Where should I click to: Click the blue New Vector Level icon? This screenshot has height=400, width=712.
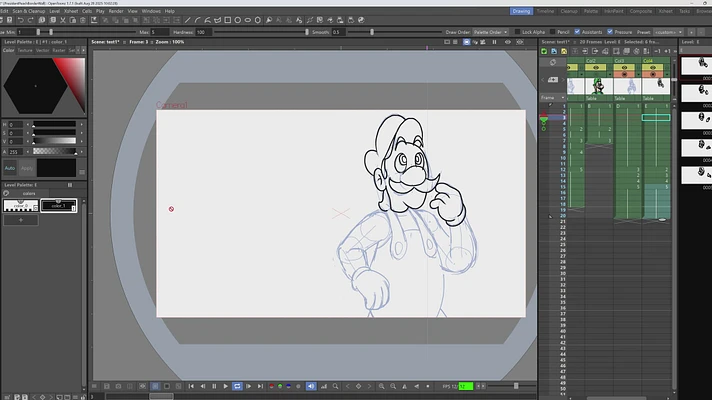pos(554,51)
